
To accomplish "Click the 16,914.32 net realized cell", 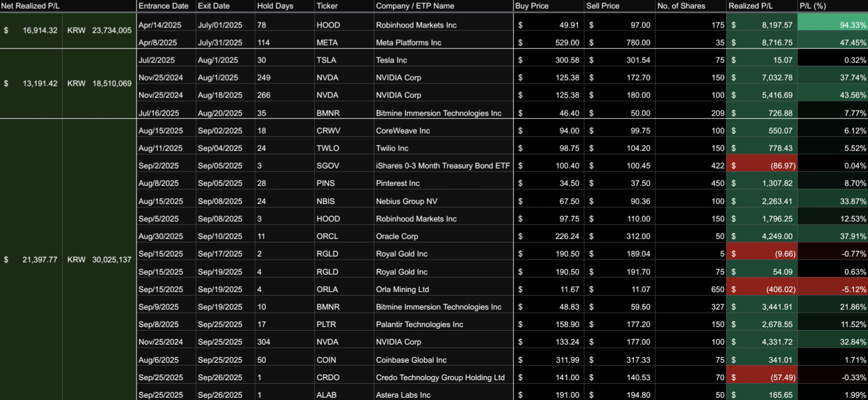I will (x=31, y=30).
